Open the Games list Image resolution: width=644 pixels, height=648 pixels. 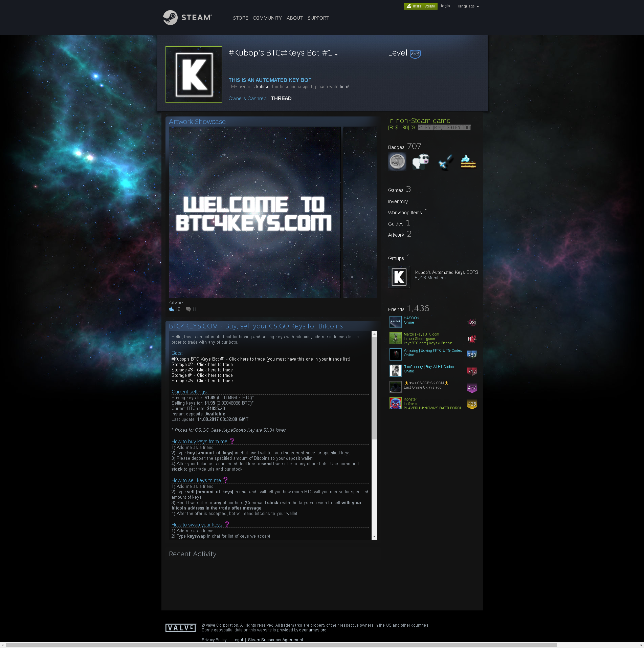pos(399,190)
